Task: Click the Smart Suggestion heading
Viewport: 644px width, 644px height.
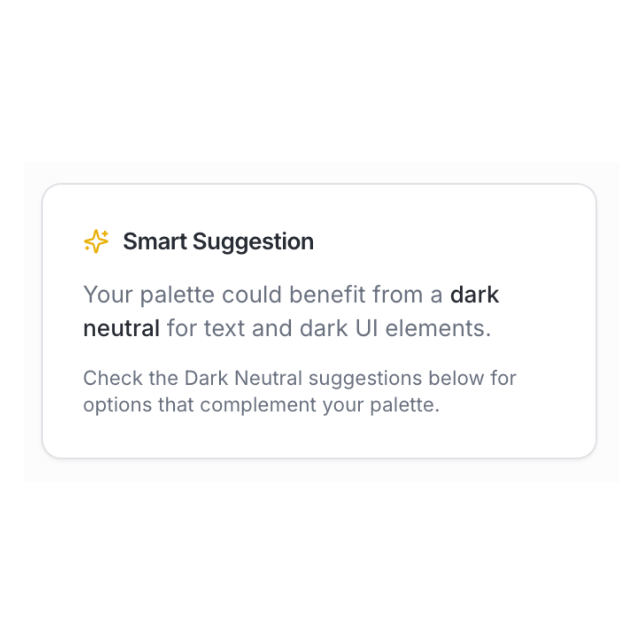Action: [218, 241]
